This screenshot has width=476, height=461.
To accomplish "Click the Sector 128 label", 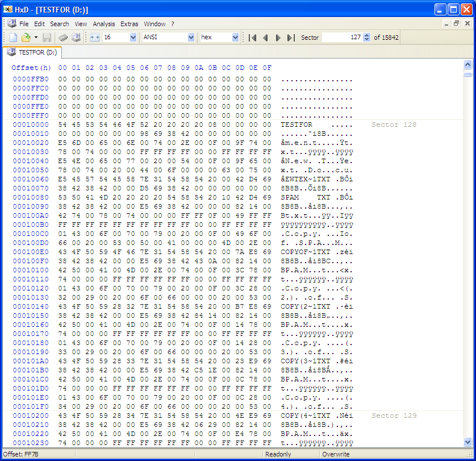I will 394,124.
